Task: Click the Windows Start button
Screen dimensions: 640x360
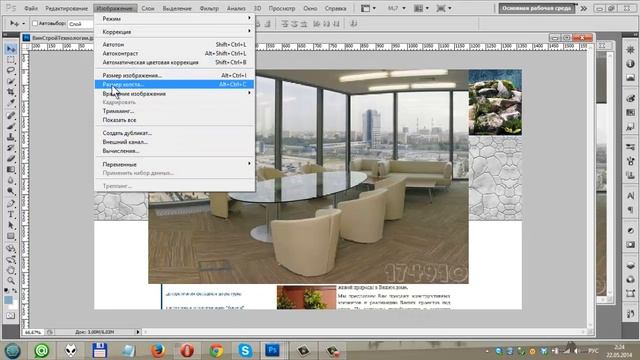Action: [x=12, y=350]
